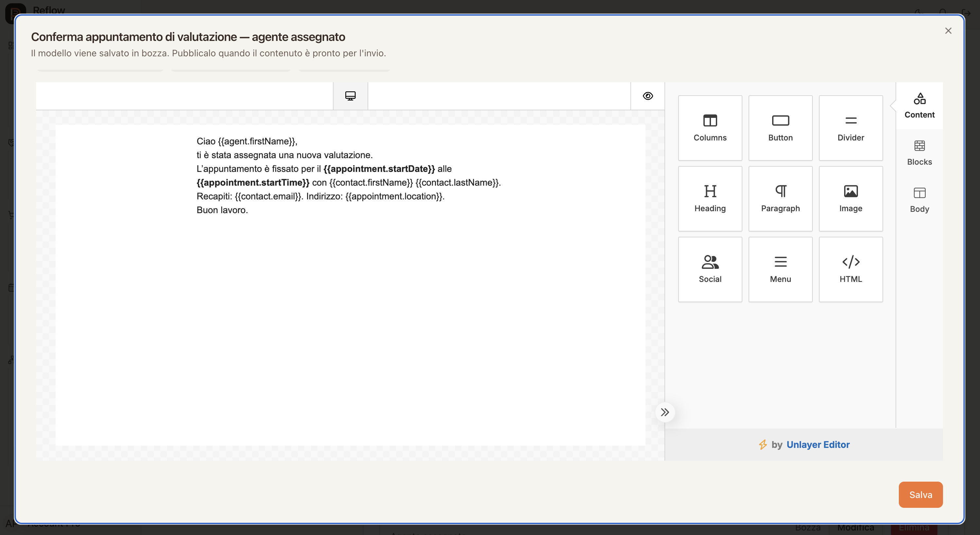
Task: Select desktop preview mode icon
Action: [350, 96]
